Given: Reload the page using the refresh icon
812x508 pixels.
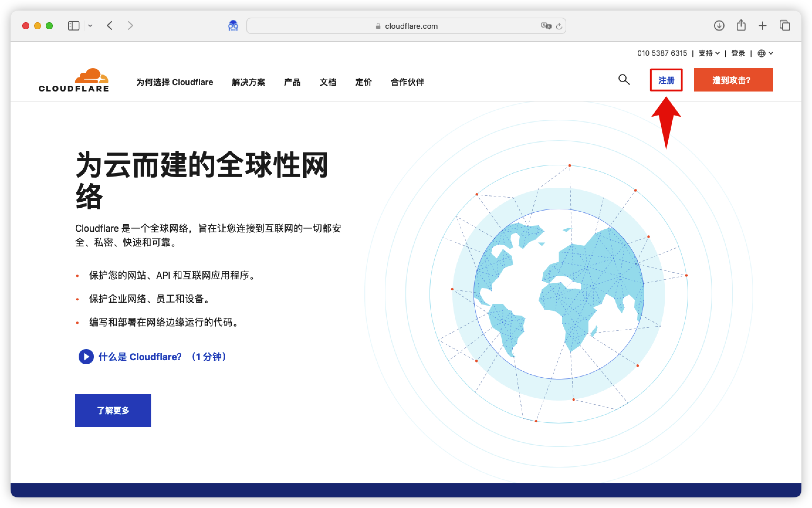Looking at the screenshot, I should pyautogui.click(x=559, y=26).
